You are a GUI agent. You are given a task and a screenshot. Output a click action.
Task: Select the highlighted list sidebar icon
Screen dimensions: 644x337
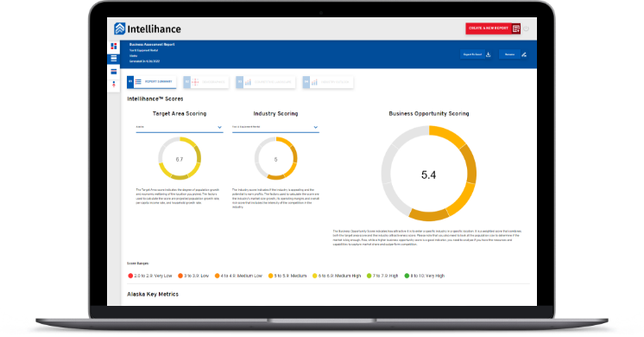click(114, 59)
